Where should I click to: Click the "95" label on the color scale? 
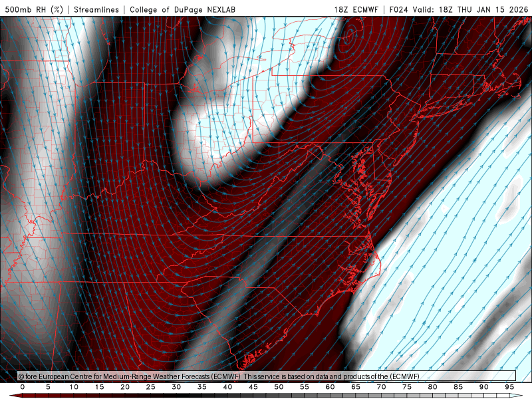509,387
